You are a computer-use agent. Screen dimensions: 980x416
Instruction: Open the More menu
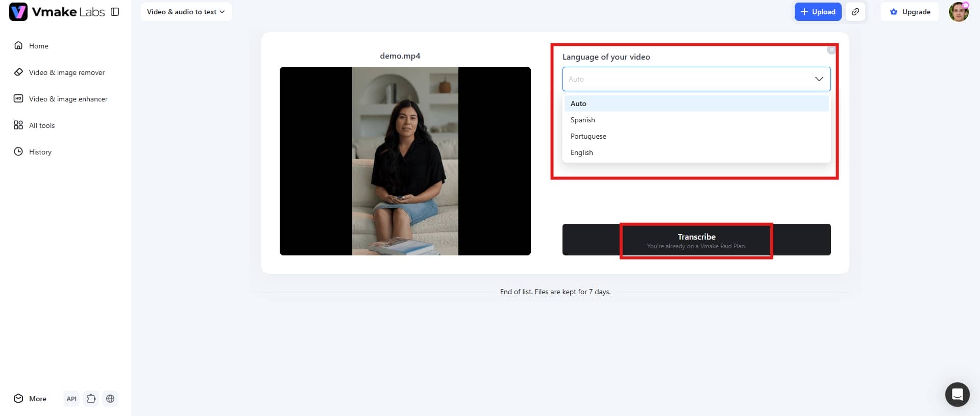[30, 399]
